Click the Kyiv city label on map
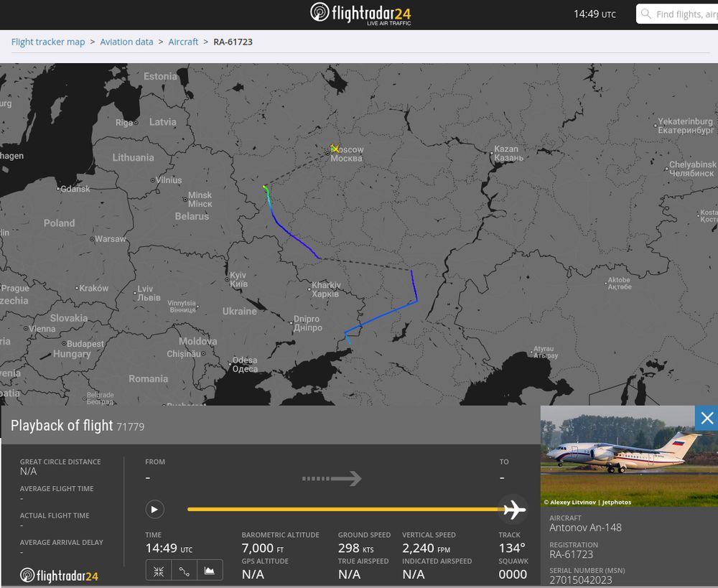The height and width of the screenshot is (588, 718). click(238, 279)
